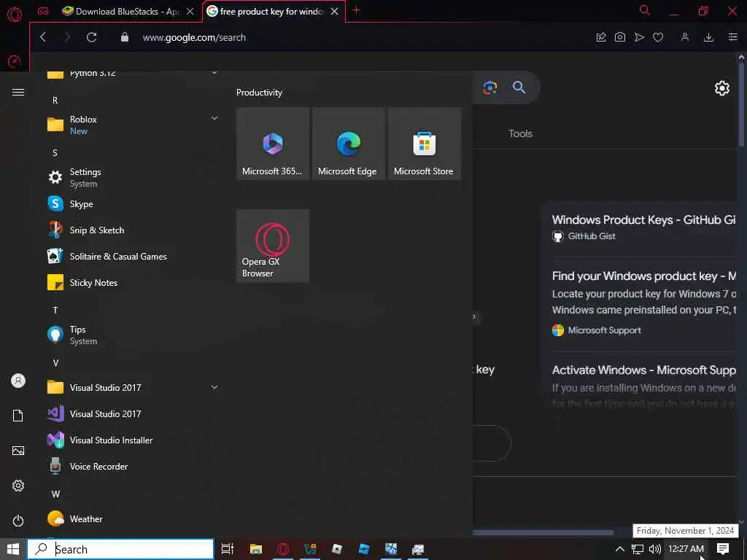
Task: Launch Skype from the app list
Action: click(x=131, y=204)
